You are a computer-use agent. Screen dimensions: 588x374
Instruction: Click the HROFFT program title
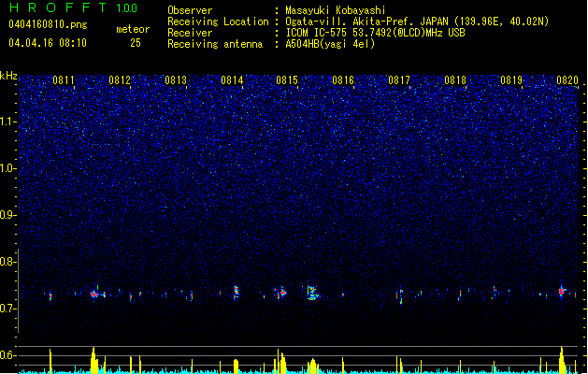[58, 7]
